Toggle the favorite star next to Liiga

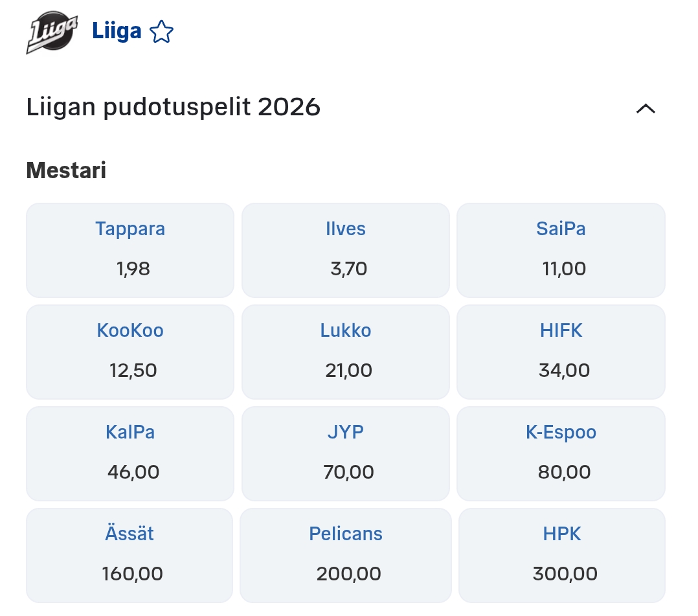click(161, 32)
